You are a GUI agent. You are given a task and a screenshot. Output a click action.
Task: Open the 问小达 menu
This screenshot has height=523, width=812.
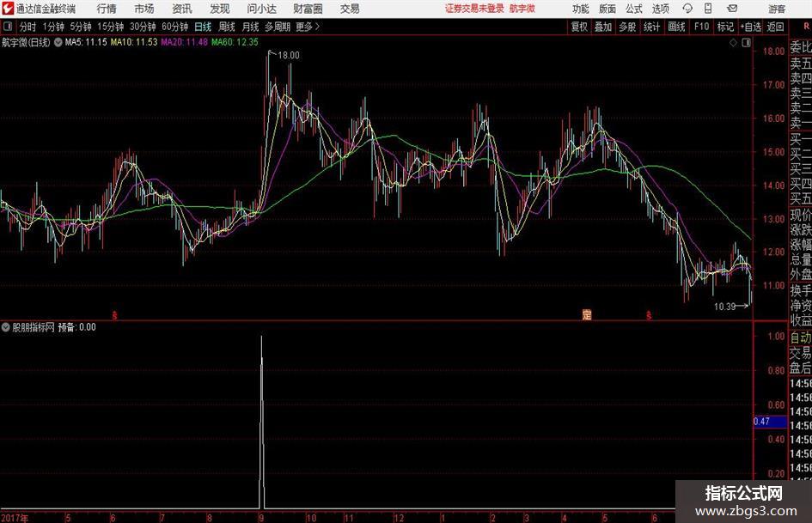click(x=262, y=9)
